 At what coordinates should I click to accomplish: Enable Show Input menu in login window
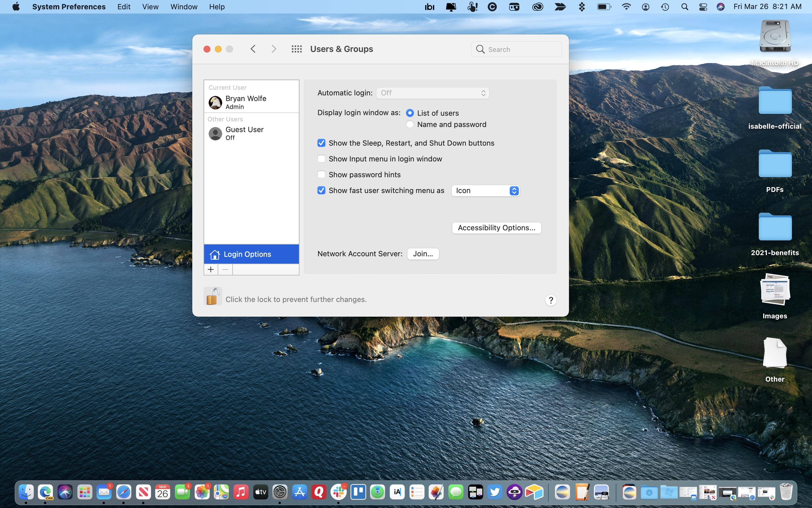[x=321, y=159]
